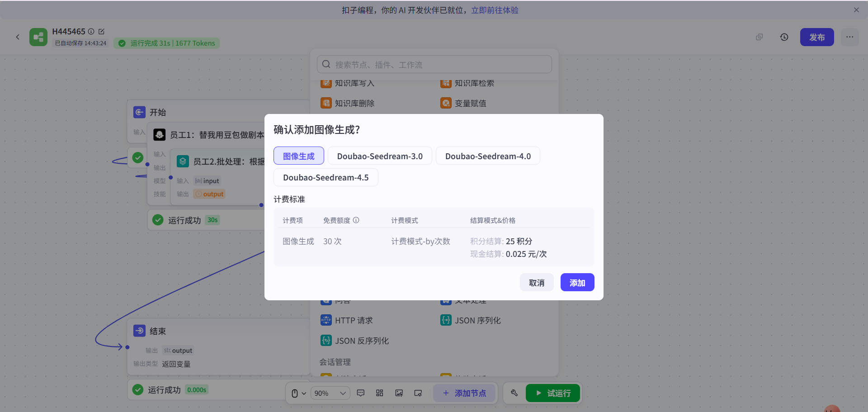
Task: Click the 会话管理 section heading
Action: click(335, 362)
